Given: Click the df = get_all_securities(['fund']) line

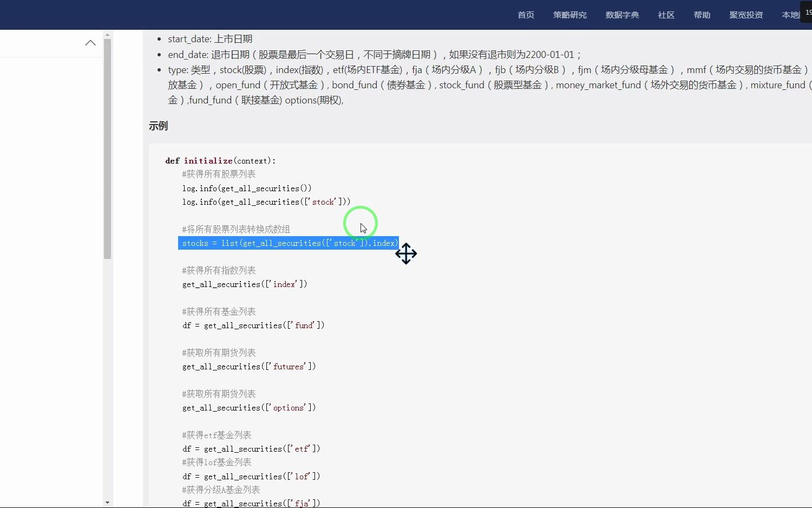Looking at the screenshot, I should pos(253,325).
